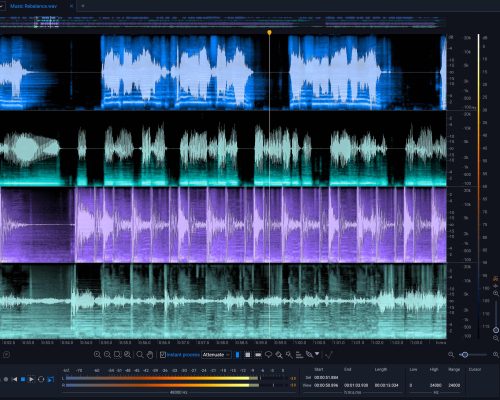Screen dimensions: 500x400
Task: Click the purple percussion track spectrogram
Action: pyautogui.click(x=223, y=225)
